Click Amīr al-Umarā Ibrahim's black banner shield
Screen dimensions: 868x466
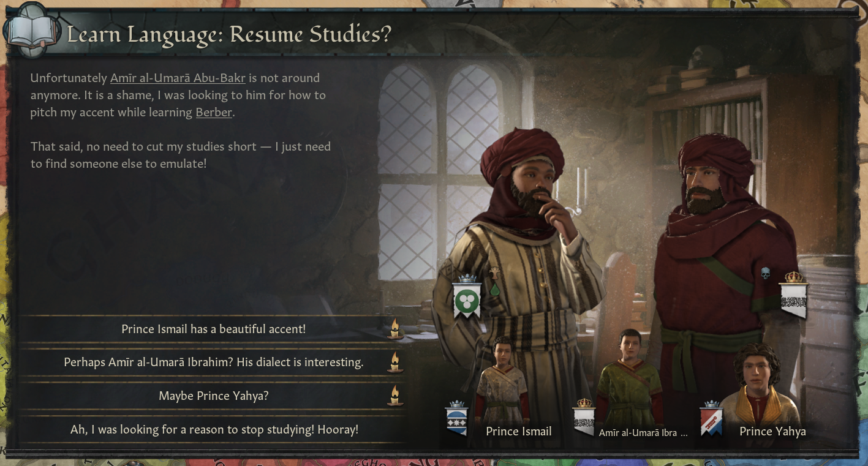pos(584,418)
